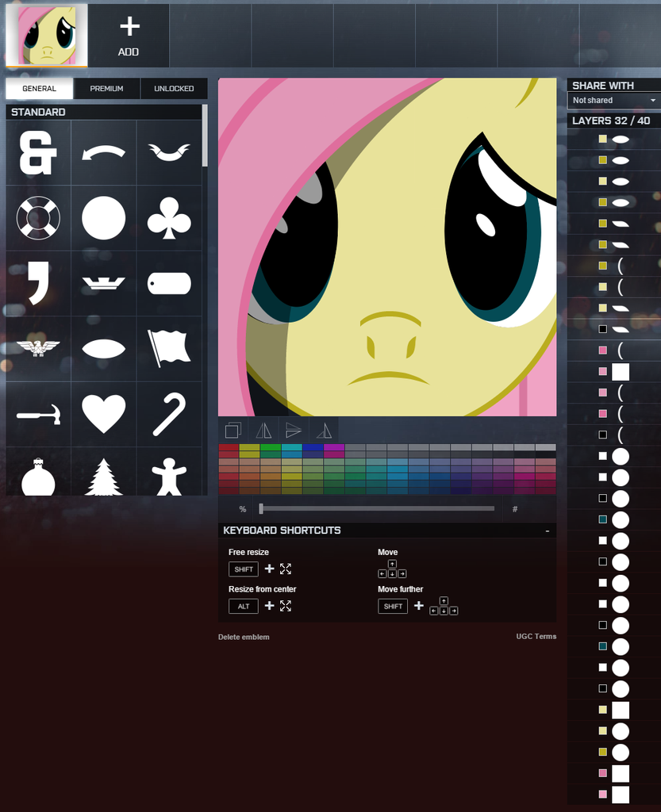This screenshot has height=812, width=661.
Task: Select the club shape
Action: coord(169,218)
